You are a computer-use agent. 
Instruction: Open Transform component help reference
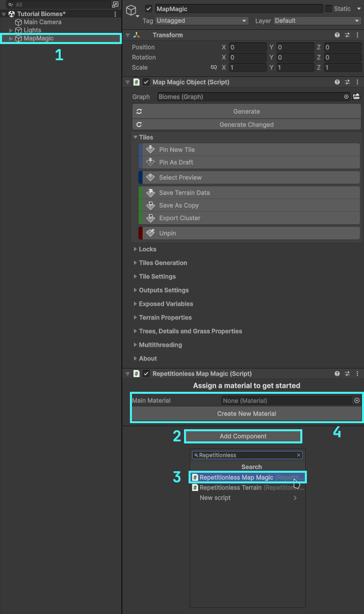[x=337, y=35]
